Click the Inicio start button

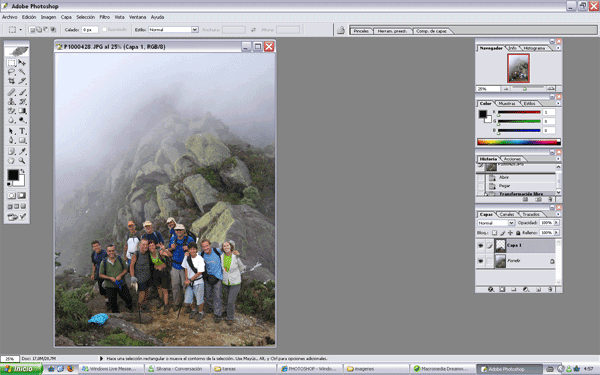(21, 369)
